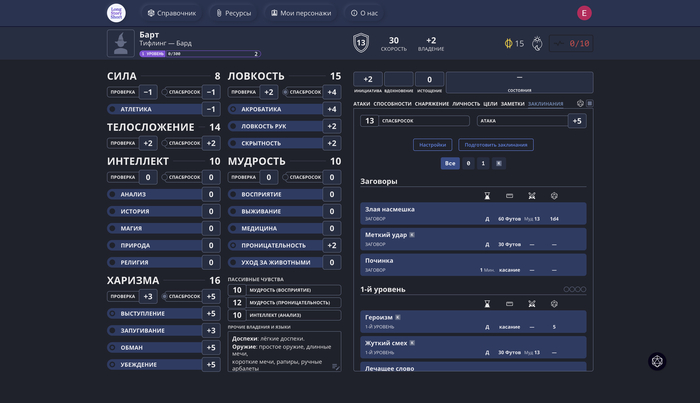
Task: Toggle Charisma saving throw proficiency
Action: pyautogui.click(x=165, y=296)
